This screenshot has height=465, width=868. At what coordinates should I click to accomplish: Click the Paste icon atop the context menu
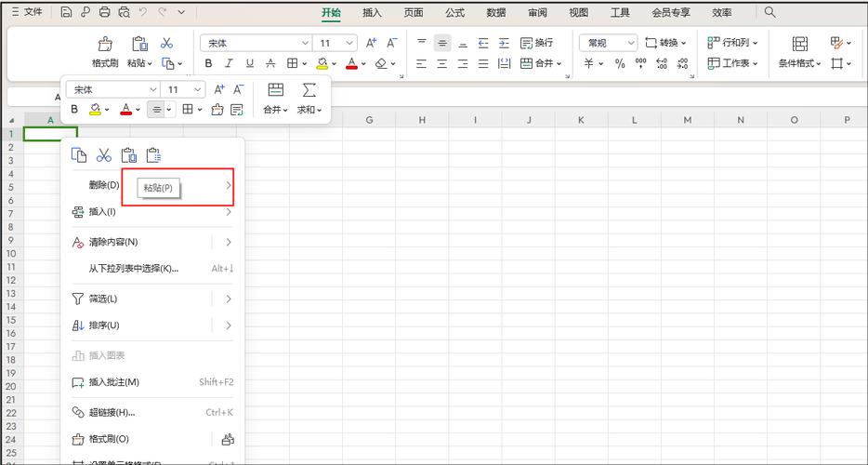(x=128, y=155)
